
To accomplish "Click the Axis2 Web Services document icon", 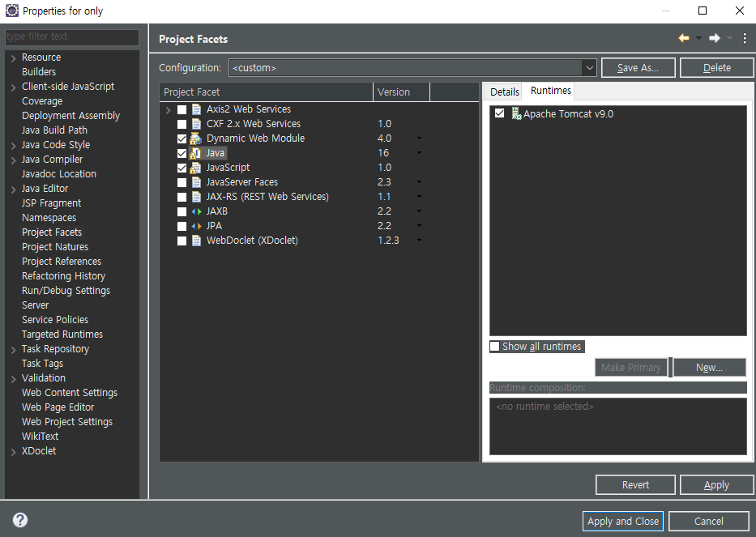I will [x=196, y=109].
